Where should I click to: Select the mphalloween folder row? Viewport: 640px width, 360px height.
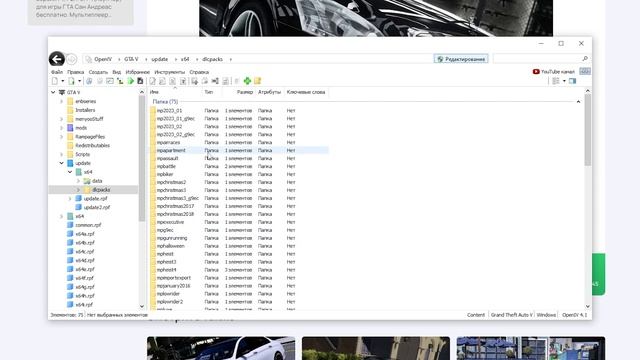click(x=239, y=246)
